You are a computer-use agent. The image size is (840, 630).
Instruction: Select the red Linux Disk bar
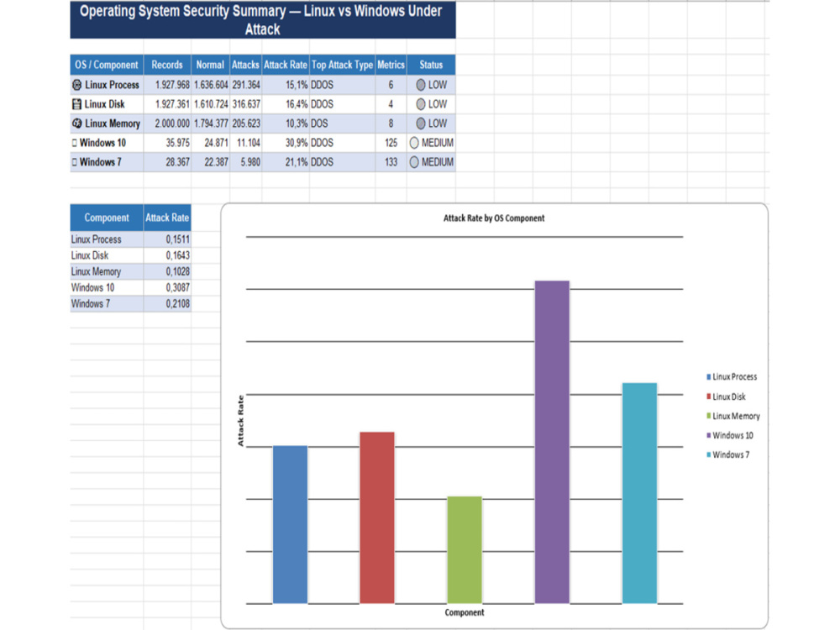pyautogui.click(x=377, y=517)
